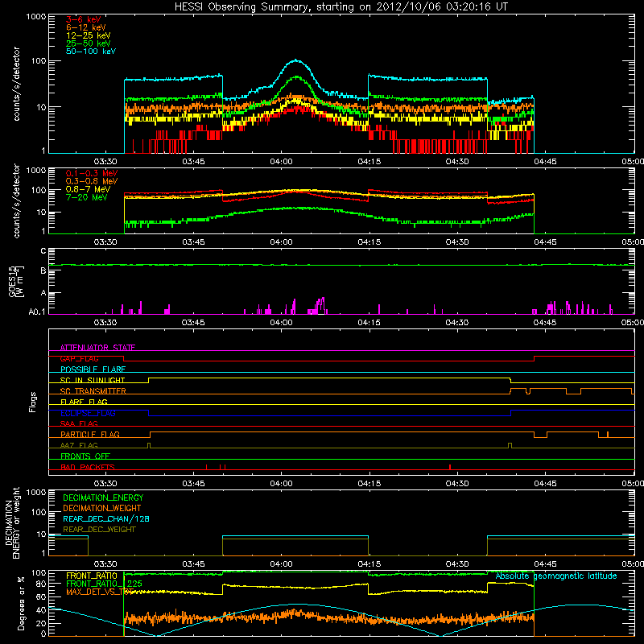
Task: Click the DECIMATION_ENERGY legend entry
Action: 103,497
